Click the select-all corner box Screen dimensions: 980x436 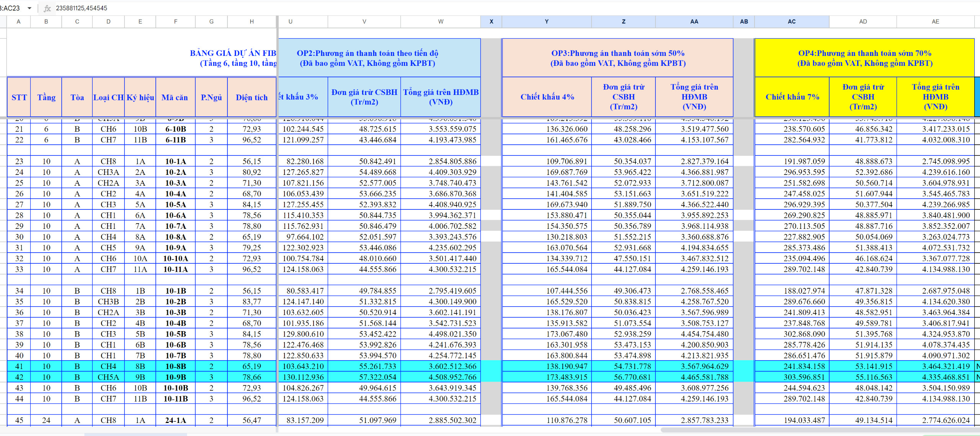(x=3, y=21)
